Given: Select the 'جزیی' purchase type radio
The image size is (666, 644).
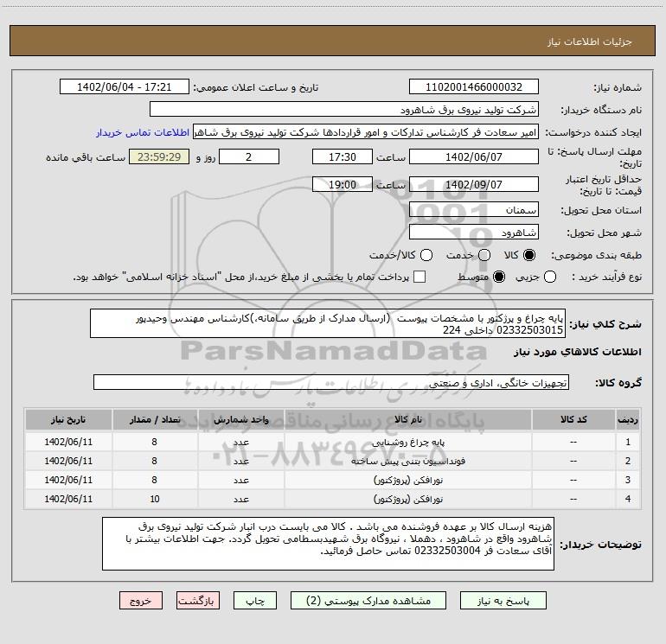Looking at the screenshot, I should click(x=550, y=277).
